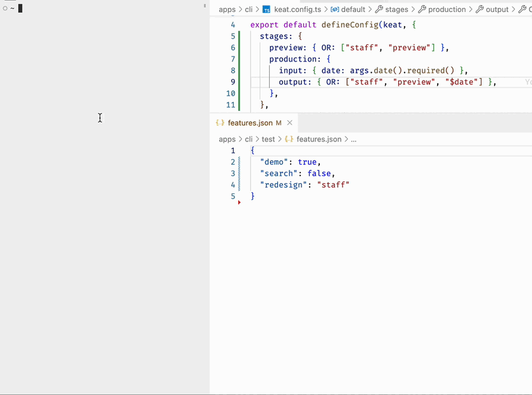532x395 pixels.
Task: Open 'cli' breadcrumb in features.json path
Action: point(249,139)
